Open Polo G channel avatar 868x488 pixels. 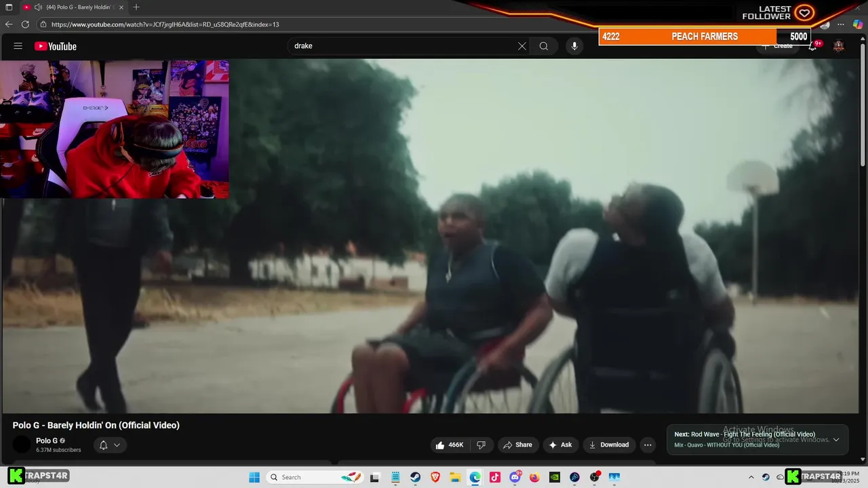[x=22, y=445]
